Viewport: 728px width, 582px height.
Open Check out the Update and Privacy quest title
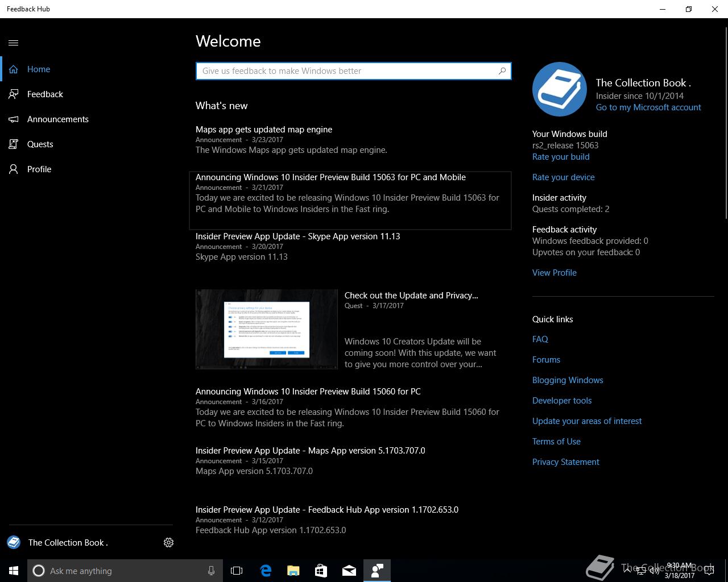point(411,296)
